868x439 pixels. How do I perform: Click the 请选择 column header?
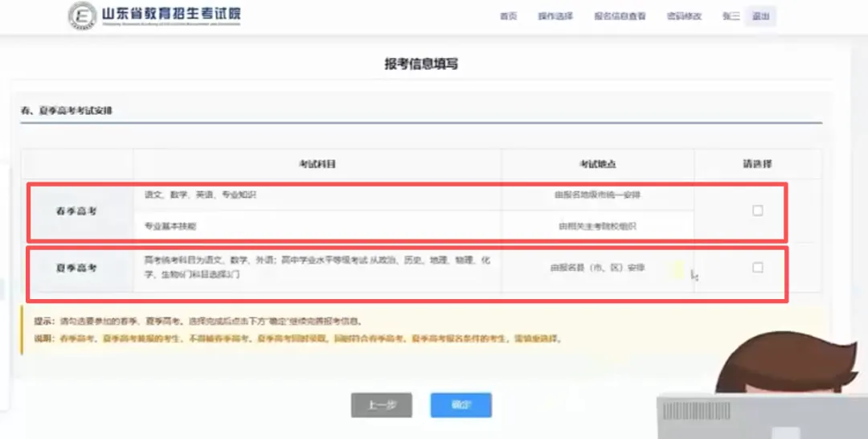click(x=757, y=164)
